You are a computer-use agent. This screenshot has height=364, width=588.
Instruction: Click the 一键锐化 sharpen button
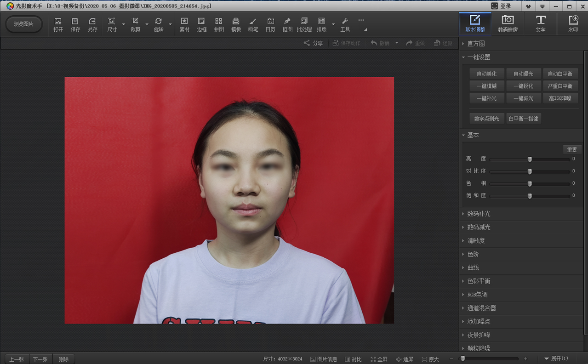pyautogui.click(x=523, y=86)
